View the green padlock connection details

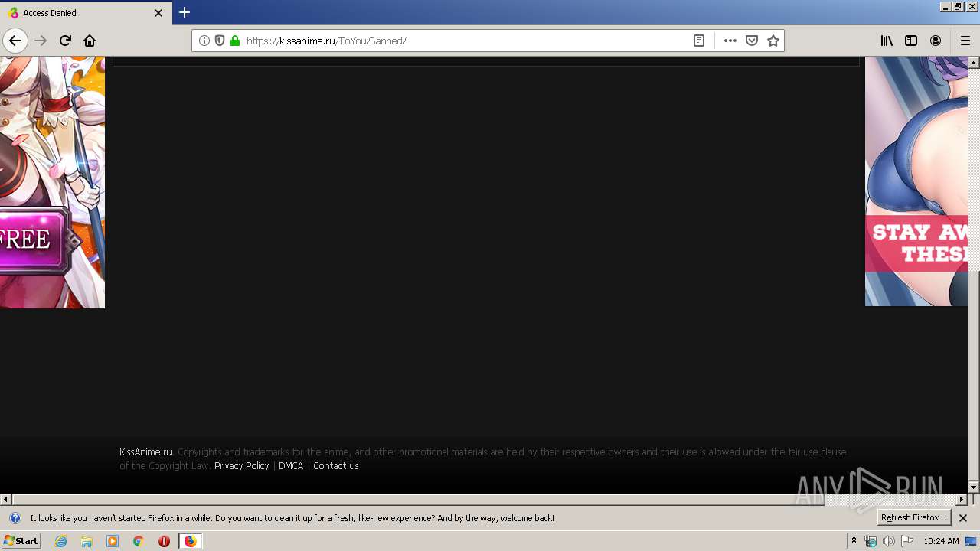[x=235, y=41]
